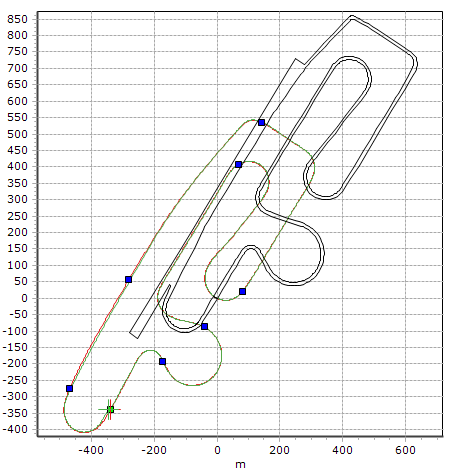The image size is (451, 476).
Task: Click the 700 tick label on vertical axis
Action: [17, 68]
